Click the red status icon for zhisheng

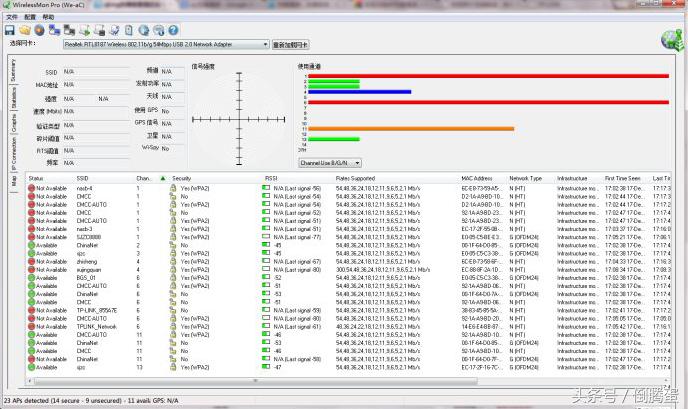click(31, 261)
